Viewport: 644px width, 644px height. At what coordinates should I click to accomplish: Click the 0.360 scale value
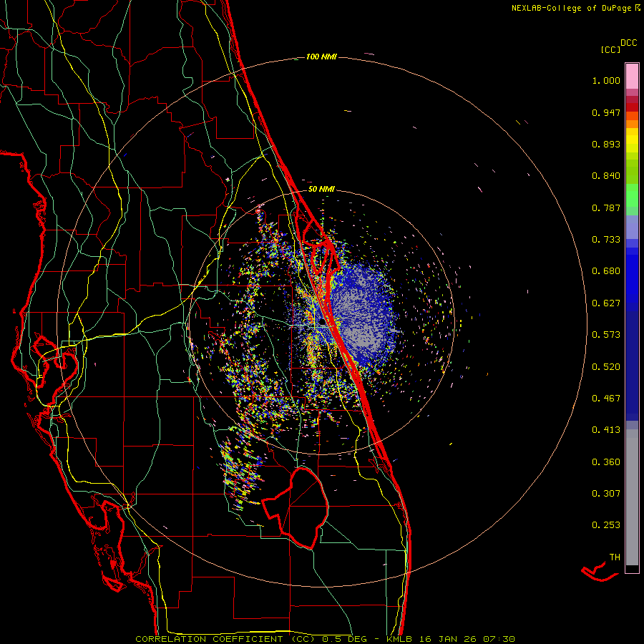606,462
